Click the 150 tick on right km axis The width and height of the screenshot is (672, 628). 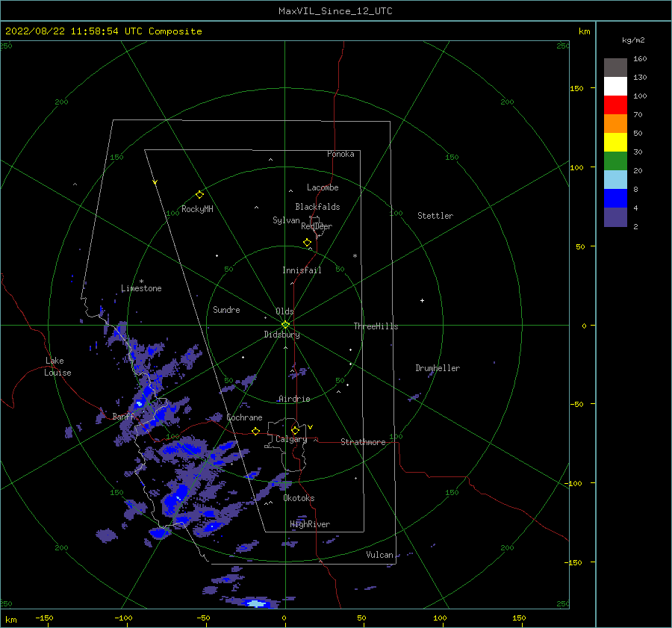[576, 88]
